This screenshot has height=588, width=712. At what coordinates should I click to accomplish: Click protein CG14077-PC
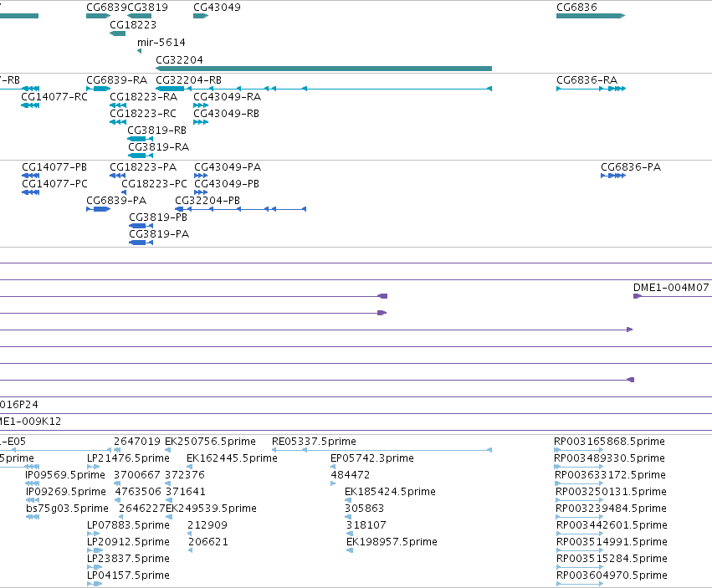(55, 184)
